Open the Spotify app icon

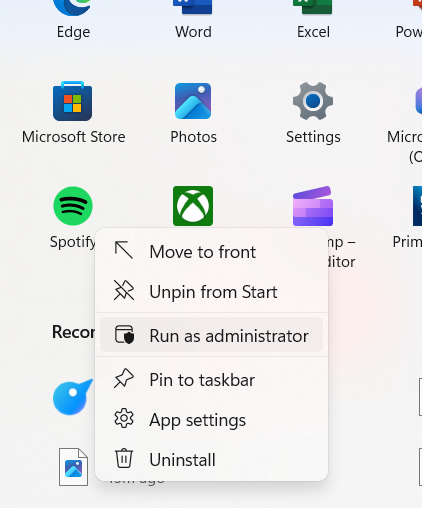pos(73,206)
